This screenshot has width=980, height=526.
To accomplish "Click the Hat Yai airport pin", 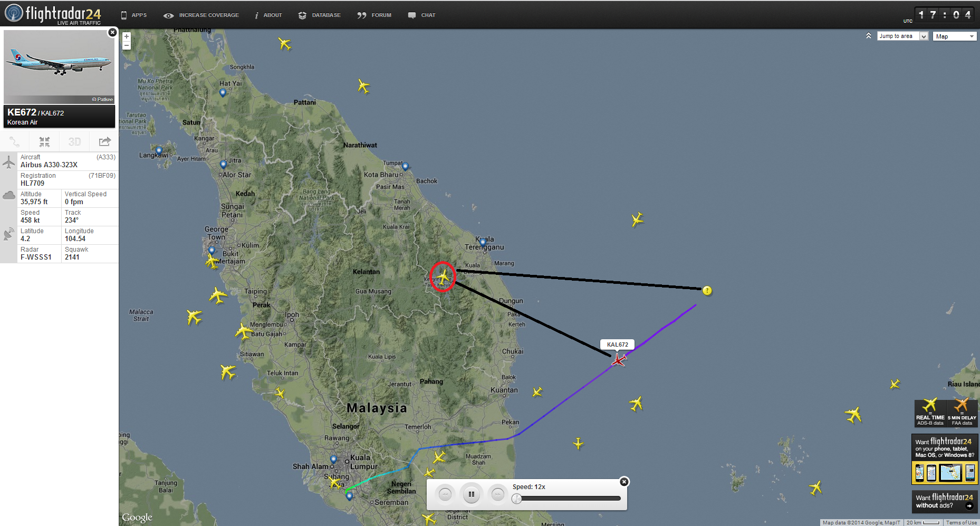I will [223, 93].
